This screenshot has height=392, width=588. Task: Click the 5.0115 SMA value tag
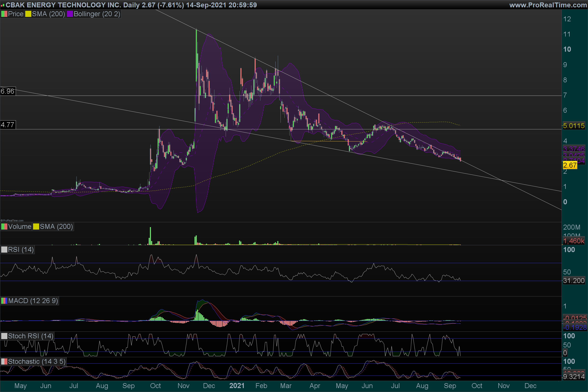point(574,125)
